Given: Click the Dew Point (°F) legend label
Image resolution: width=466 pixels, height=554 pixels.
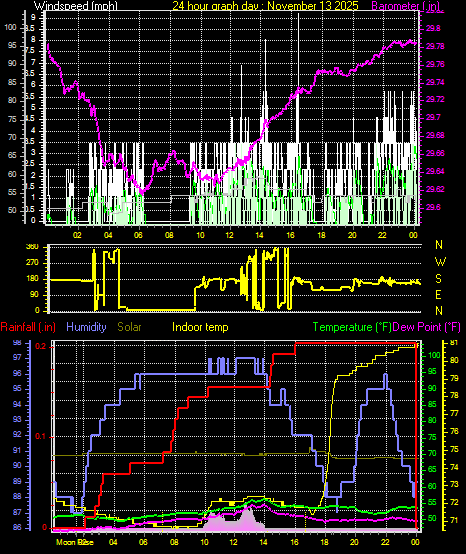Looking at the screenshot, I should pyautogui.click(x=426, y=327).
